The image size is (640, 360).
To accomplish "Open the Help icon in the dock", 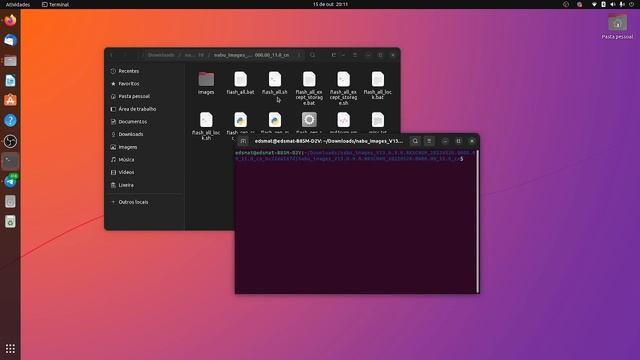I will click(10, 120).
